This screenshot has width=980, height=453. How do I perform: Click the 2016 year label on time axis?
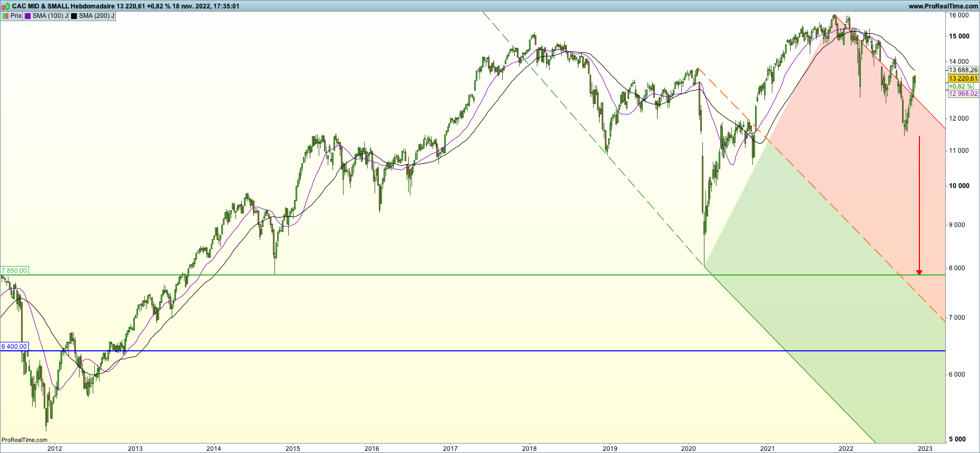(x=372, y=449)
